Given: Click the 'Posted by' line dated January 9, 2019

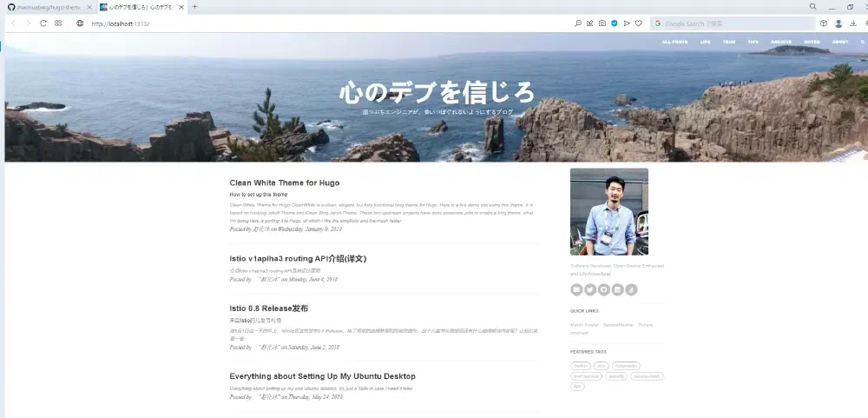Looking at the screenshot, I should click(286, 229).
